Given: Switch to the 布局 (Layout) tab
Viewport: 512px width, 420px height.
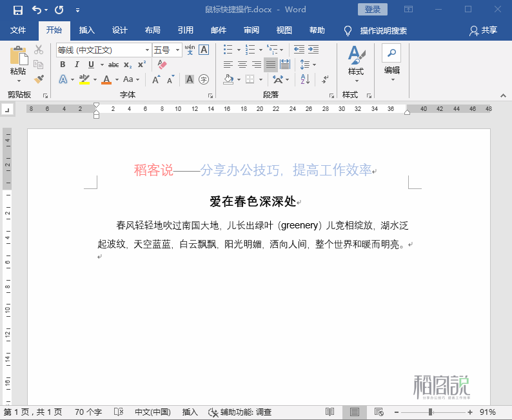Looking at the screenshot, I should [x=152, y=30].
